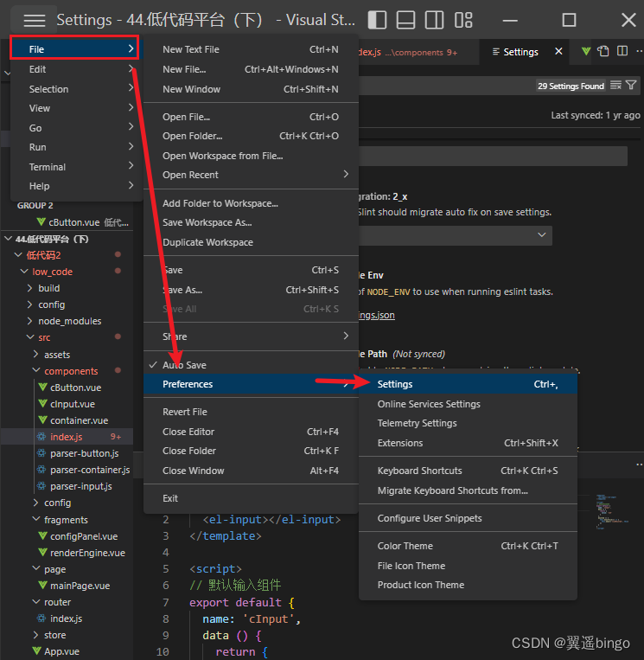This screenshot has height=660, width=644.
Task: Collapse the low_code folder
Action: click(x=24, y=272)
